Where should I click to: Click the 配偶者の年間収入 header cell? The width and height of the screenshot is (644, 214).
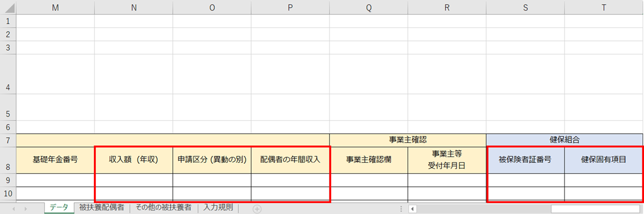[290, 160]
